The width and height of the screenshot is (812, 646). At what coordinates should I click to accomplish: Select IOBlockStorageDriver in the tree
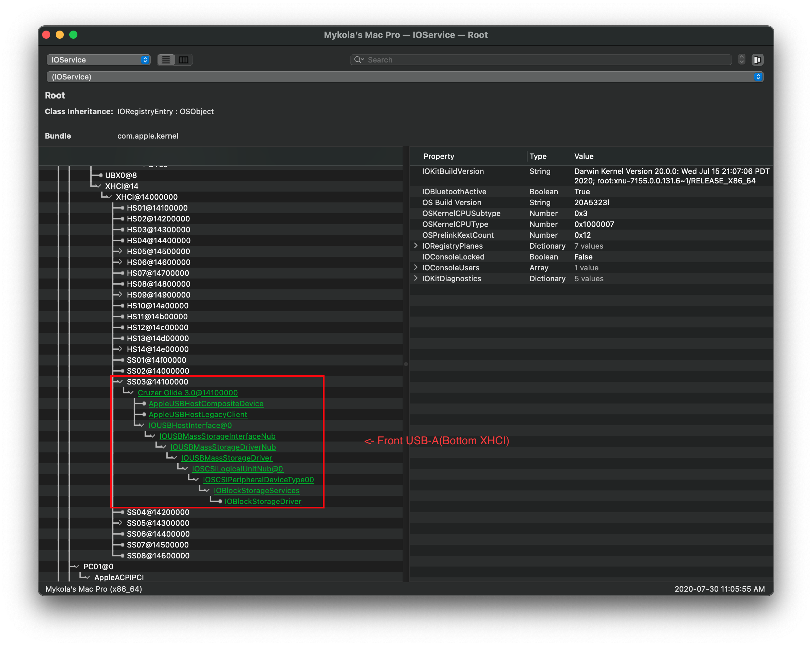(263, 502)
